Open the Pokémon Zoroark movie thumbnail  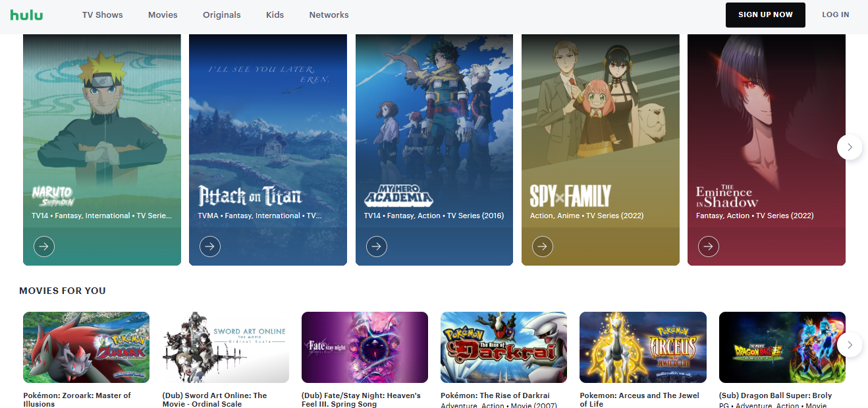pos(86,347)
